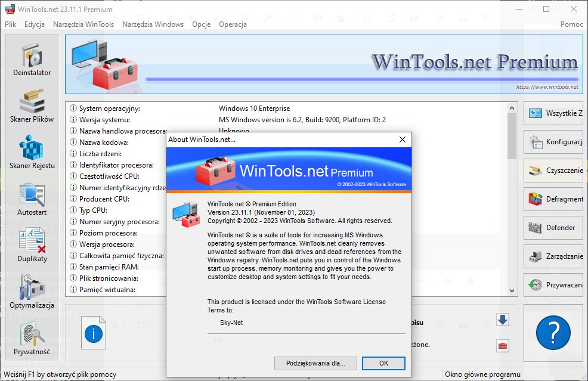Open the Narzędzia Windows menu

(153, 24)
